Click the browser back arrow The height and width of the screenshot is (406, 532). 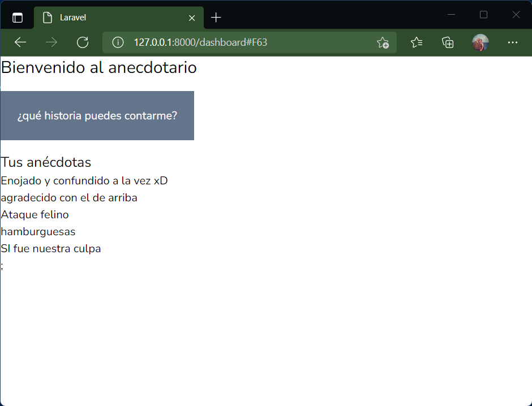click(x=20, y=42)
